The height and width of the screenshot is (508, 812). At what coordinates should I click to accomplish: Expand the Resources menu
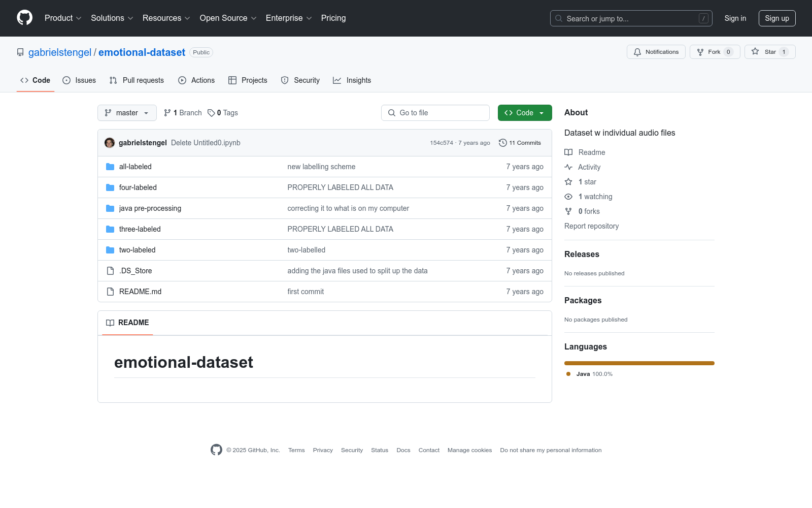click(166, 18)
